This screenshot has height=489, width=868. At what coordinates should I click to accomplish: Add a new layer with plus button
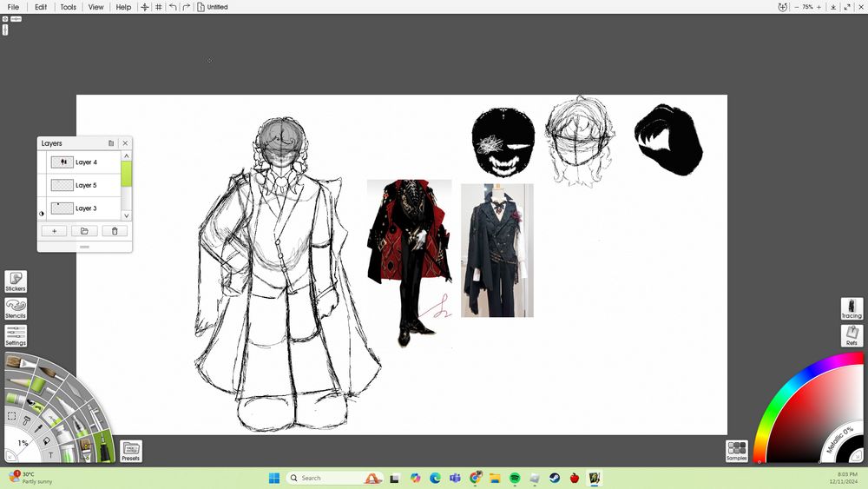(x=54, y=231)
